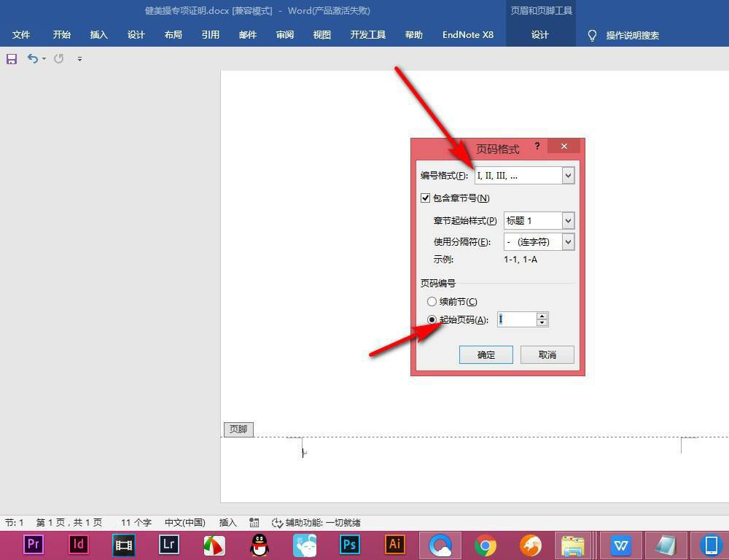Uncheck the 包含章节号 checkbox
This screenshot has height=560, width=729.
[425, 198]
